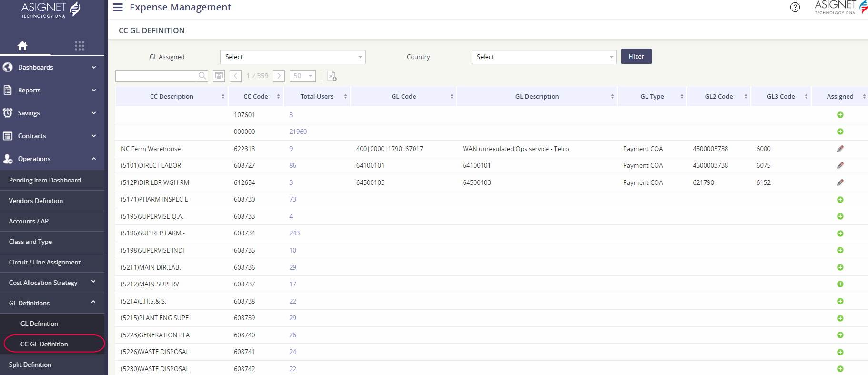
Task: Go to next page arrow
Action: point(279,76)
